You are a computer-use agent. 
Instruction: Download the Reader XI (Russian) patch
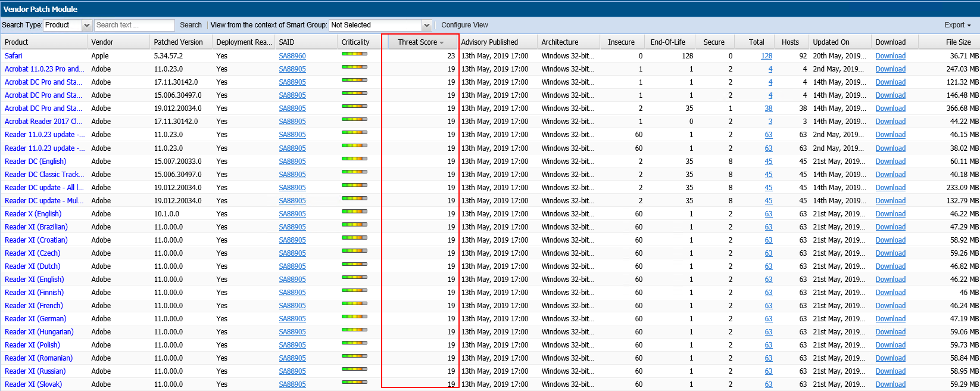coord(890,371)
